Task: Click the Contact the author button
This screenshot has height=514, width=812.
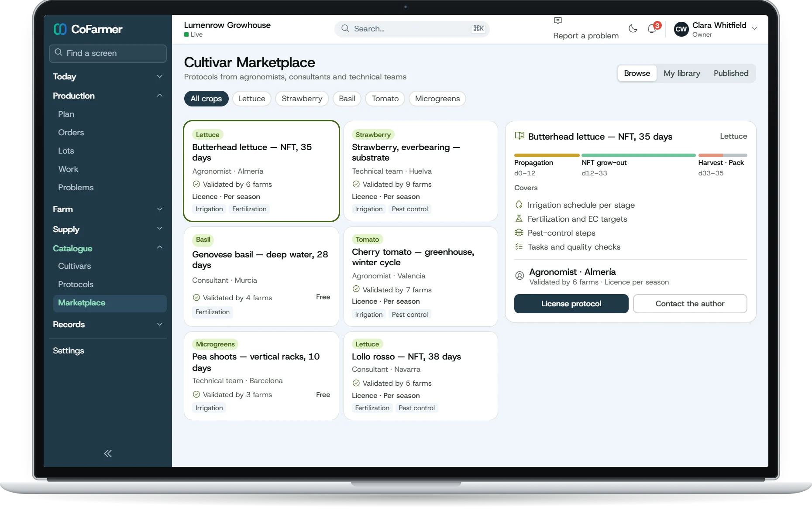Action: (690, 304)
